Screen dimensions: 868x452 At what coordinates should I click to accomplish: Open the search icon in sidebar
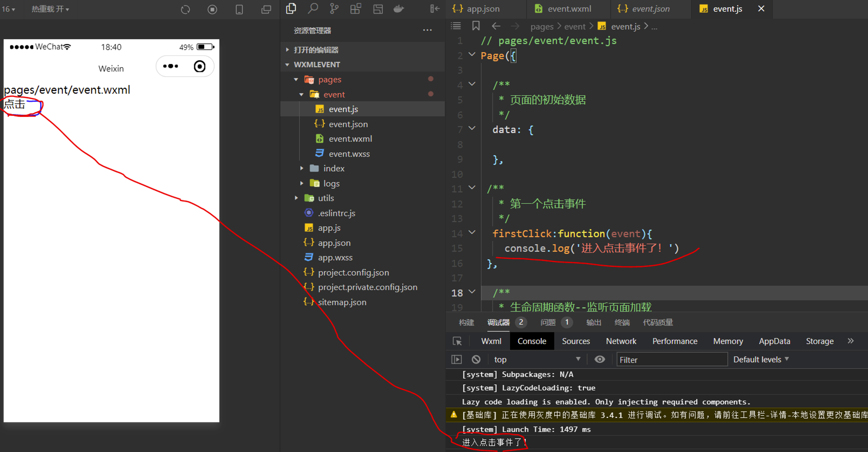click(x=313, y=8)
